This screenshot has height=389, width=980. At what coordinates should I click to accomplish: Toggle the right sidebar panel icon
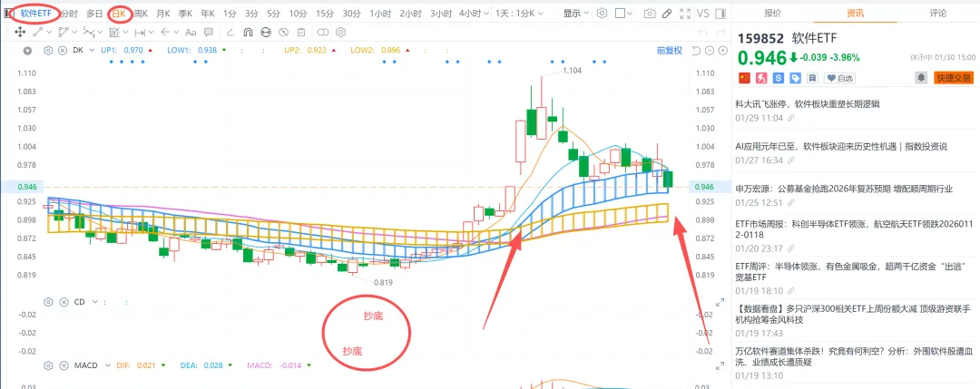pos(720,13)
